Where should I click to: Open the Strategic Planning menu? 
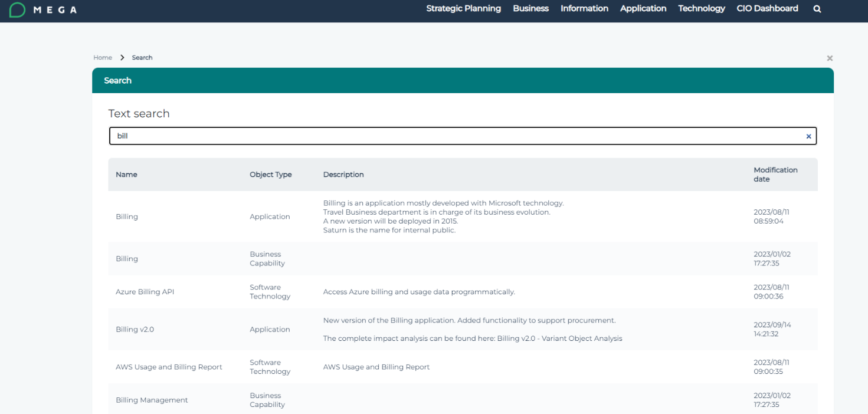point(463,8)
